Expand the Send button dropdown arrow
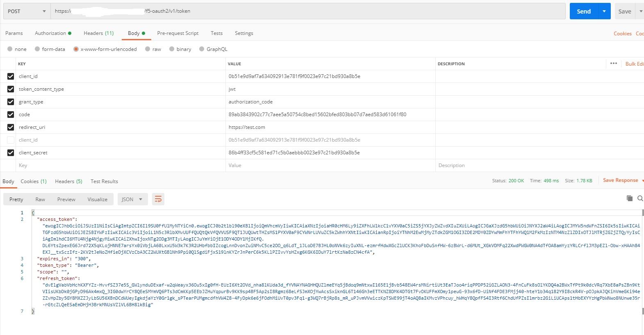 coord(604,11)
